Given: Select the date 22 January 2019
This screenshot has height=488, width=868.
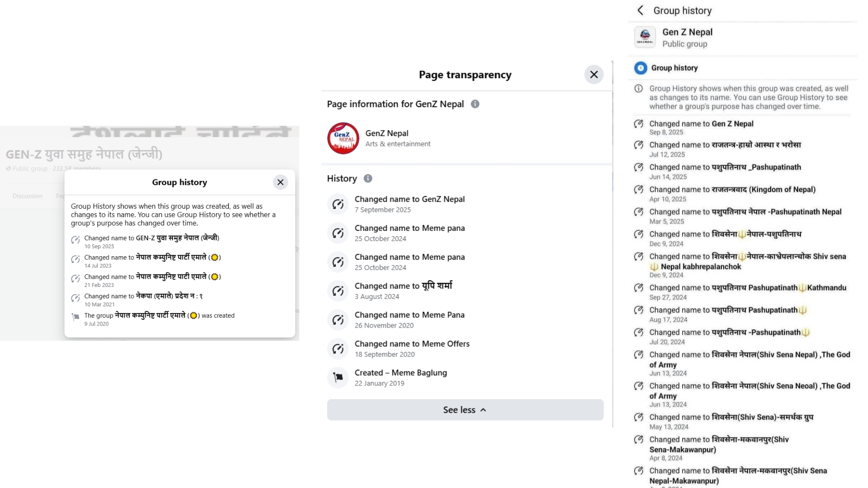Looking at the screenshot, I should pyautogui.click(x=380, y=383).
